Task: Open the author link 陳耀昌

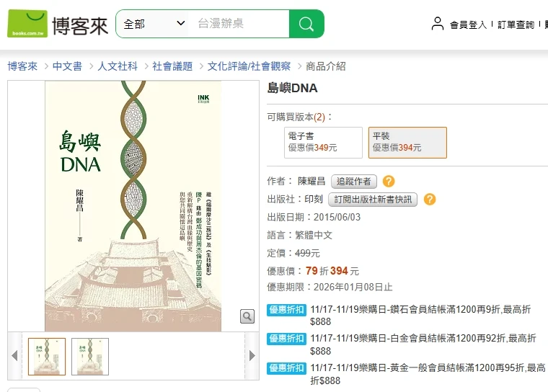Action: click(x=311, y=182)
